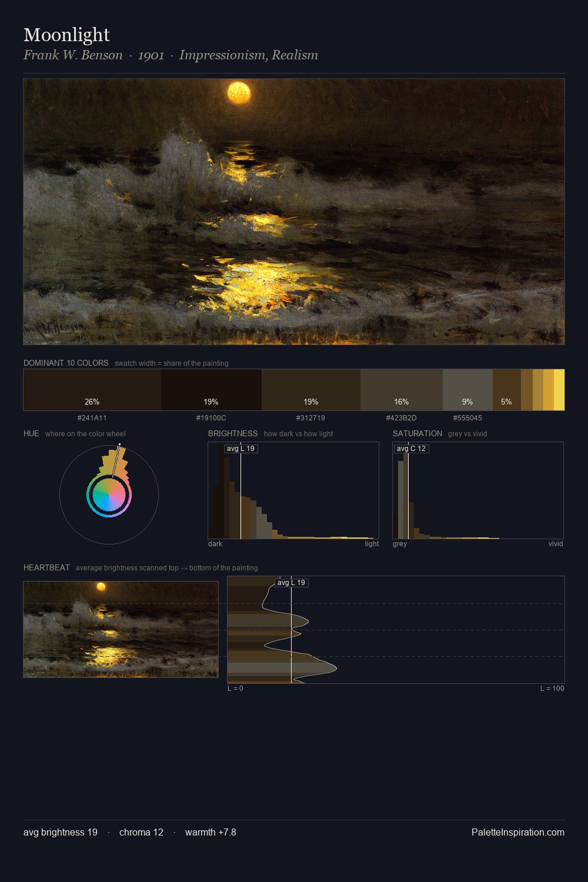Viewport: 588px width, 882px height.
Task: Click the hex code '#312719'
Action: (311, 418)
